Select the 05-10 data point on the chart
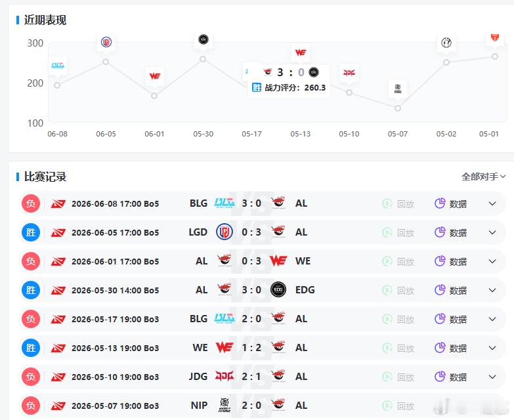This screenshot has height=420, width=514. (349, 93)
